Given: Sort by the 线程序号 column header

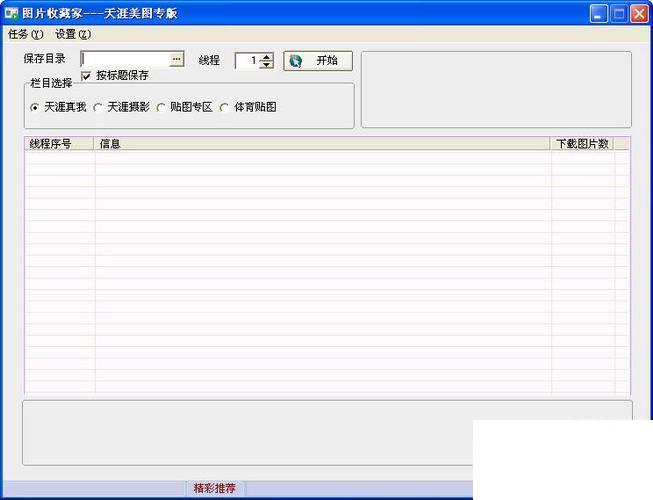Looking at the screenshot, I should click(60, 144).
